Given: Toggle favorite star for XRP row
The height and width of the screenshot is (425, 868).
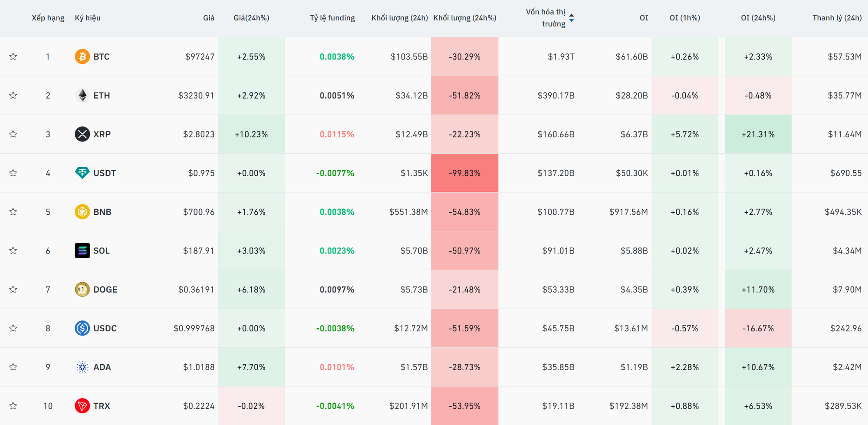Looking at the screenshot, I should pos(13,134).
